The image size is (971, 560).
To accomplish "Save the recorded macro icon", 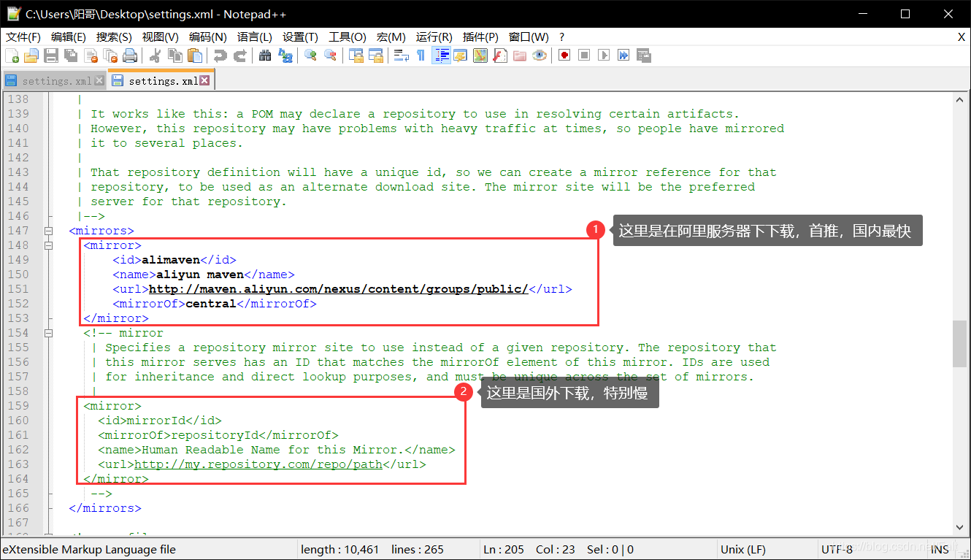I will pos(643,55).
